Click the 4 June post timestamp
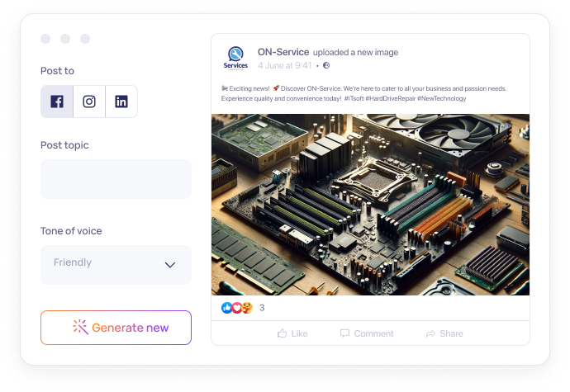Image resolution: width=570 pixels, height=392 pixels. coord(285,65)
